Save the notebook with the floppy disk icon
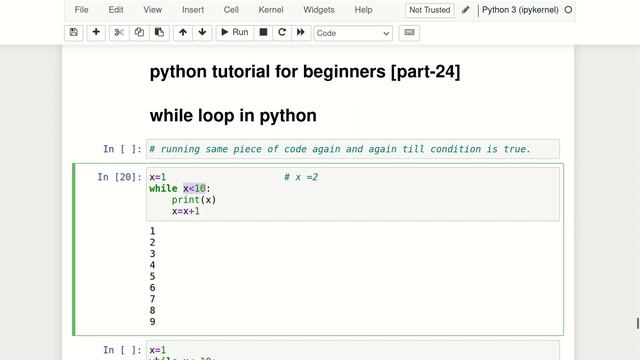Viewport: 640px width, 360px height. tap(73, 33)
